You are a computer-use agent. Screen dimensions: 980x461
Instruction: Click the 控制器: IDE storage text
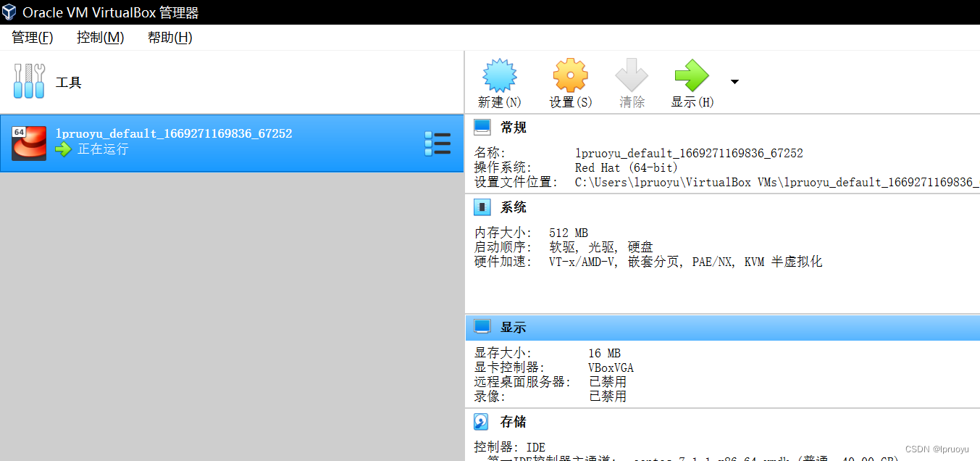[x=510, y=447]
